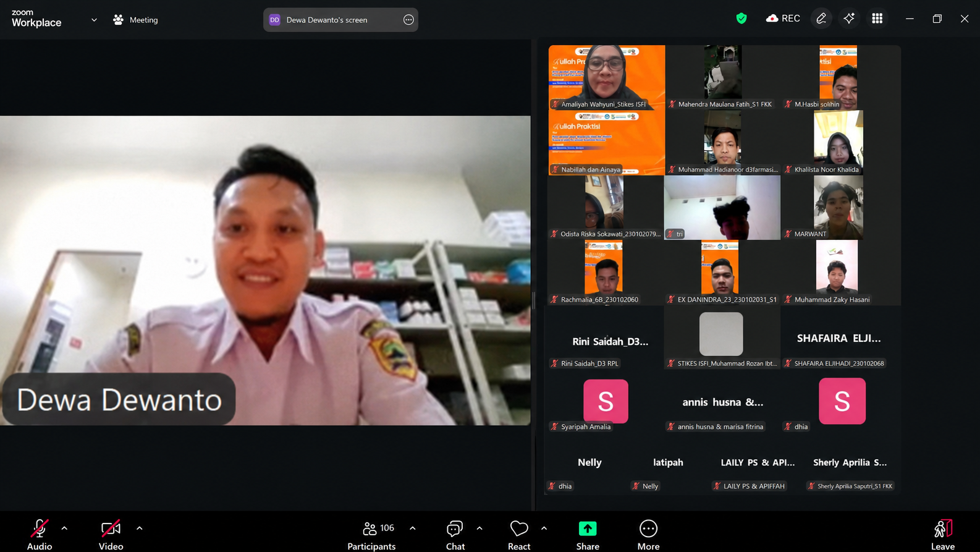The height and width of the screenshot is (552, 980).
Task: Click the REC recording indicator
Action: point(783,19)
